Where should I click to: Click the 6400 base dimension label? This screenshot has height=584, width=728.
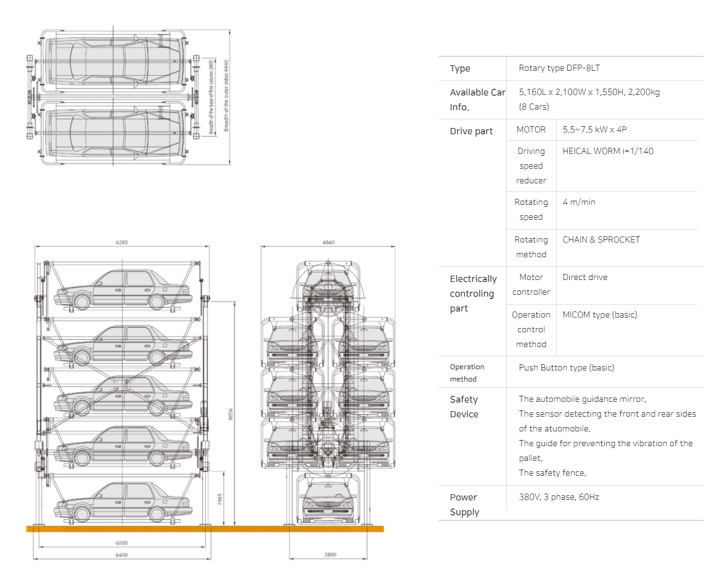122,555
